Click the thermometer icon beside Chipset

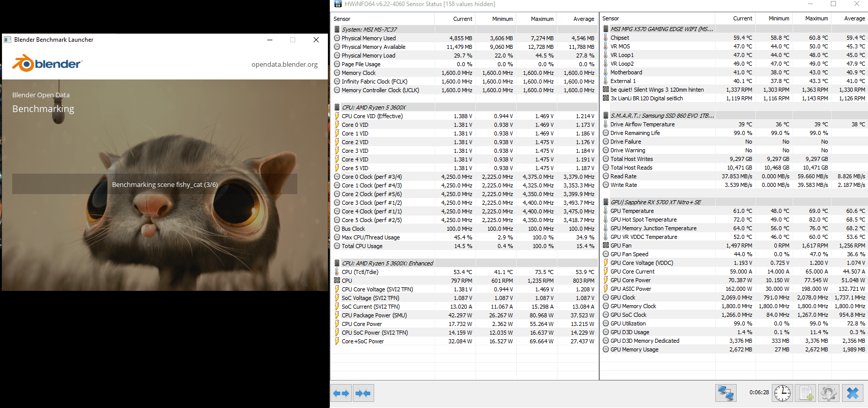[606, 38]
